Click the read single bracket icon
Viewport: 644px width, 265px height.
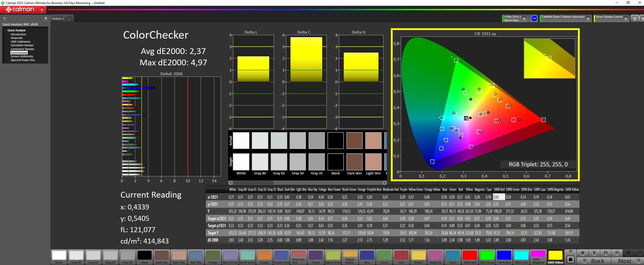(x=605, y=253)
